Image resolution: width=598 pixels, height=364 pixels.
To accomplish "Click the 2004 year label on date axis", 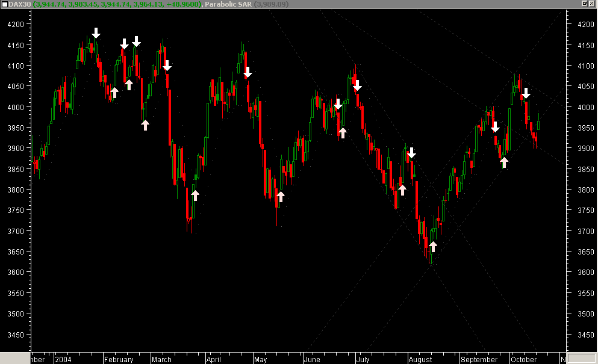I will coord(63,359).
